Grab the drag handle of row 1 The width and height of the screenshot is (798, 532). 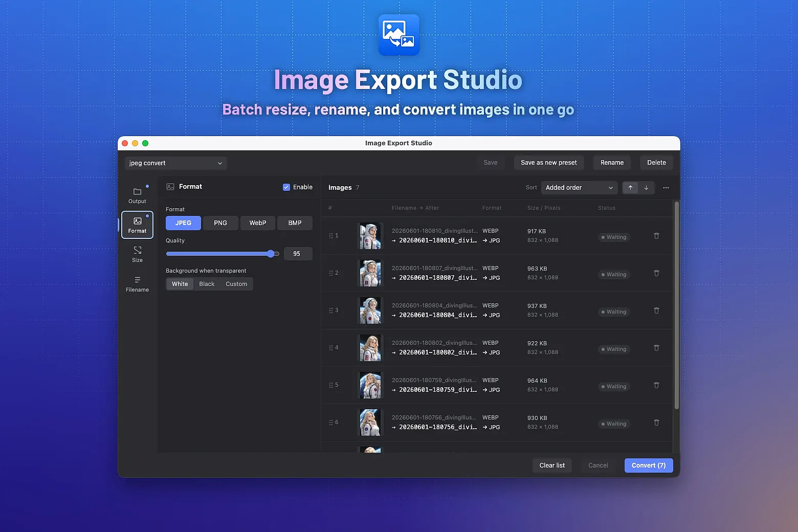(x=331, y=236)
